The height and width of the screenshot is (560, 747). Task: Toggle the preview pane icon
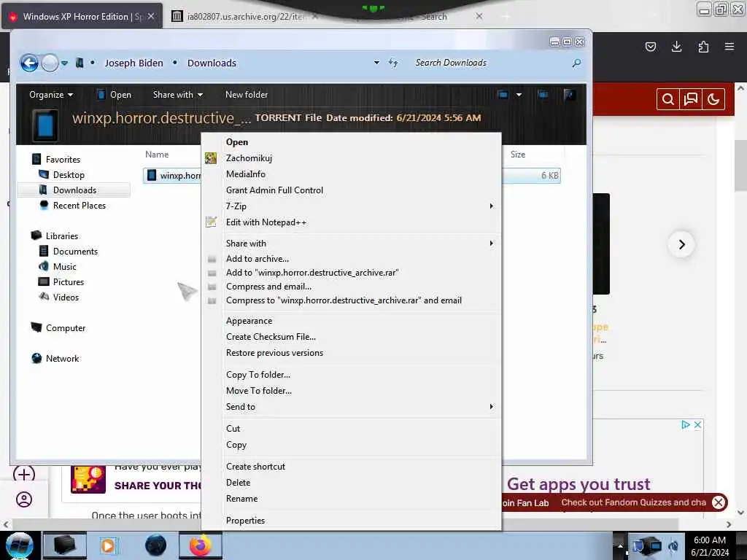(x=543, y=94)
